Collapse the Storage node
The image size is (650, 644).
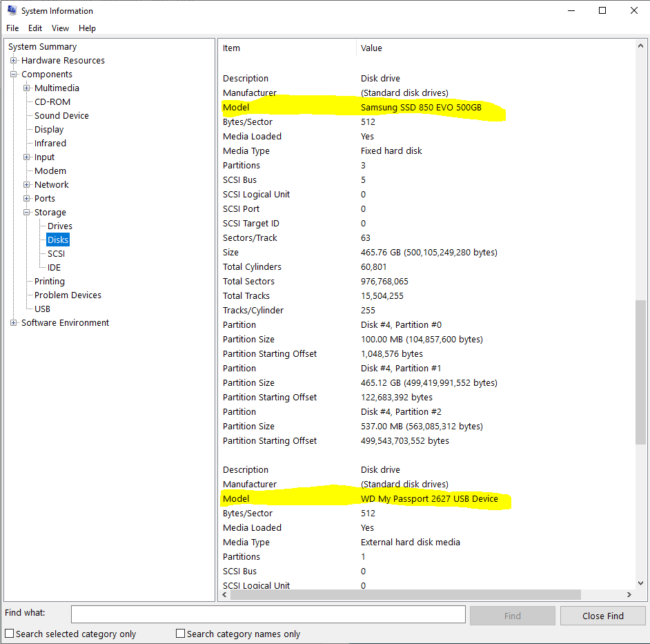pos(27,213)
